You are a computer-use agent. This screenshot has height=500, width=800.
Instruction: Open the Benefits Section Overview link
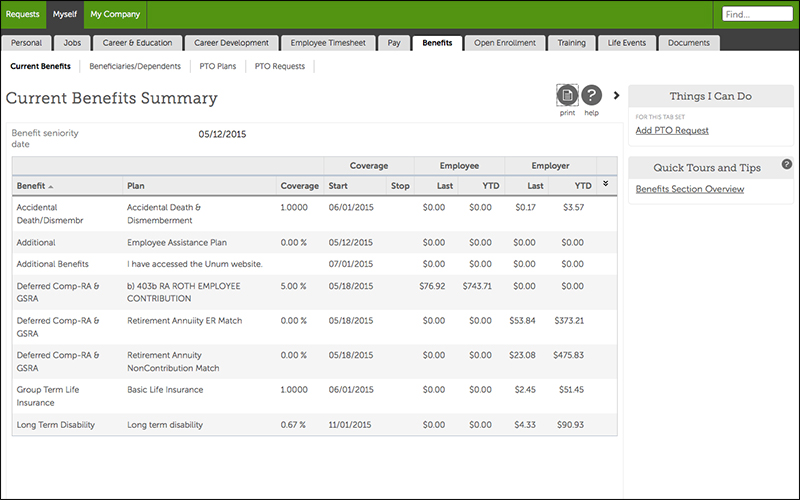690,189
